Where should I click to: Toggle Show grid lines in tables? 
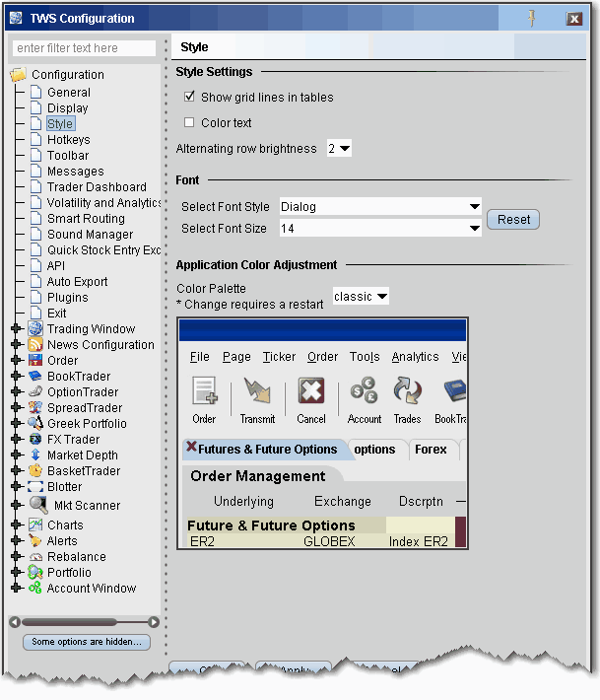(189, 97)
